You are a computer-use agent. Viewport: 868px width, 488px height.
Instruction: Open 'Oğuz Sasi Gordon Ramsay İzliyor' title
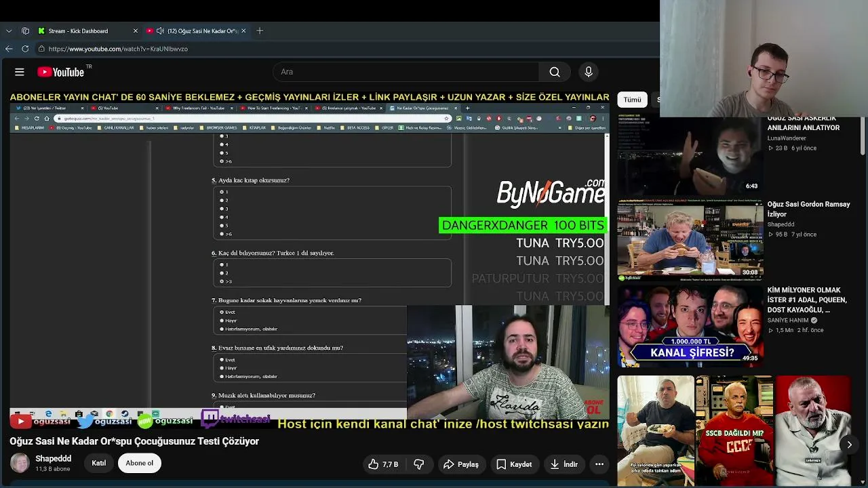point(808,209)
